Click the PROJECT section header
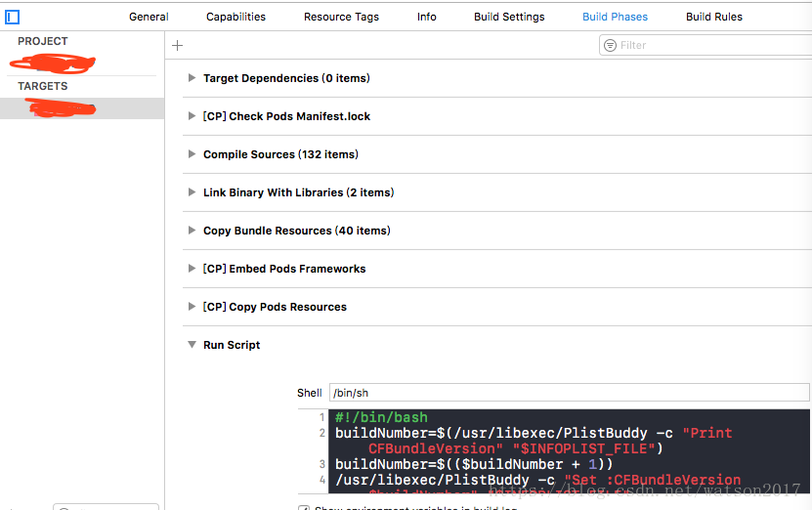Image resolution: width=812 pixels, height=510 pixels. tap(42, 41)
